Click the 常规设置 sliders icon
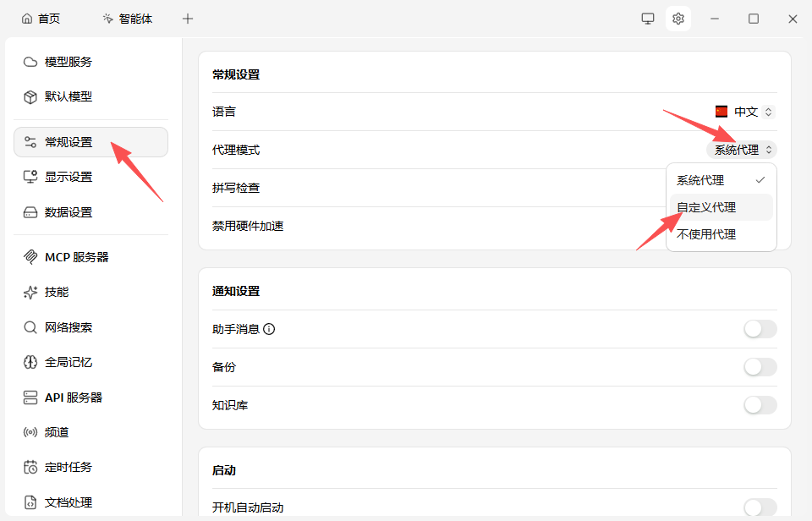This screenshot has width=812, height=521. [30, 142]
